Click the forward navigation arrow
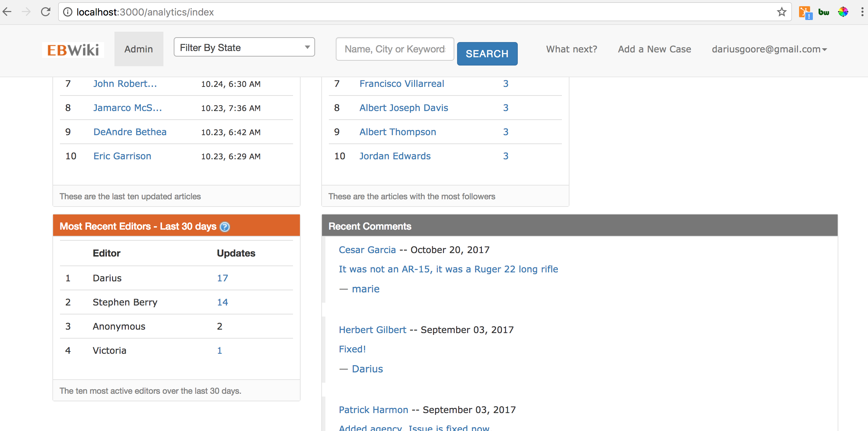 27,12
